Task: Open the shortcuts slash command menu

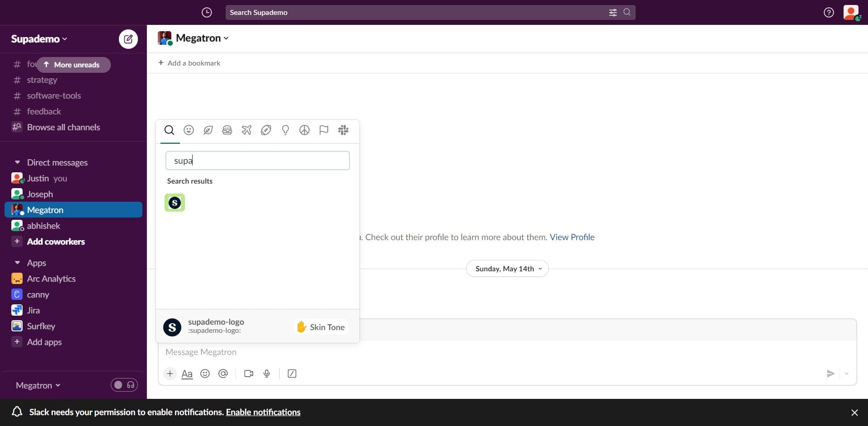Action: click(292, 374)
